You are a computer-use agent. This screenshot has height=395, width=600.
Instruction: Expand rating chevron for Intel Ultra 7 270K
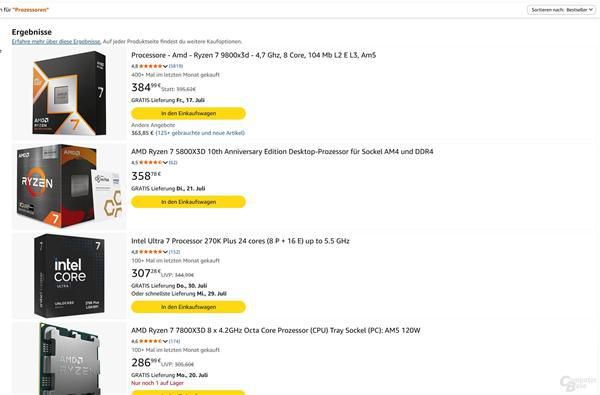pos(165,252)
